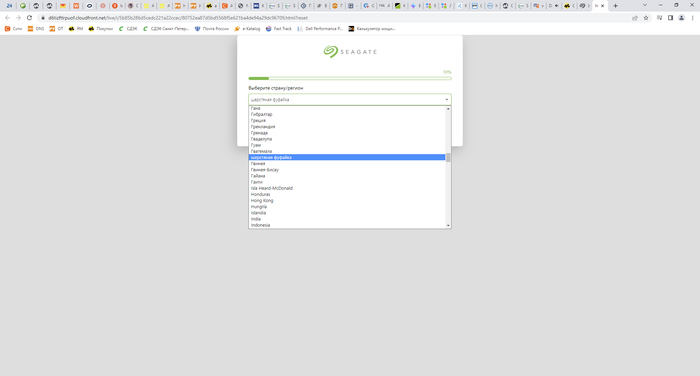The width and height of the screenshot is (700, 376).
Task: Click the share page icon in address bar
Action: 635,18
